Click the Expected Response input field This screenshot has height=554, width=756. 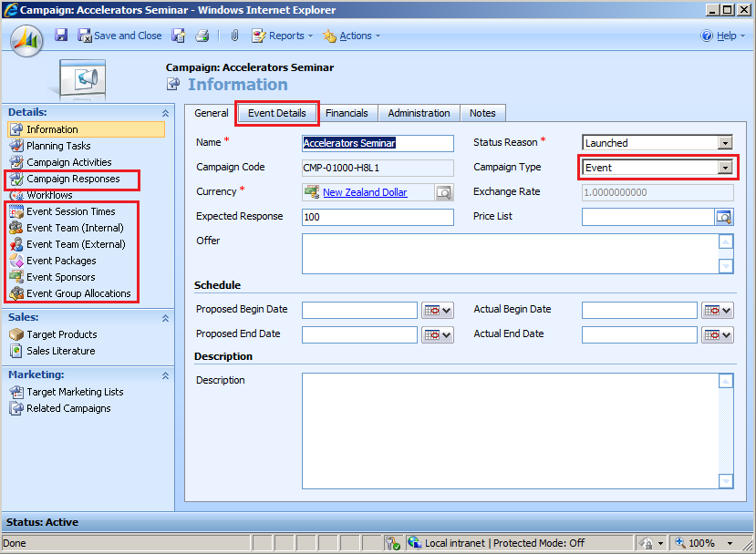pos(378,217)
